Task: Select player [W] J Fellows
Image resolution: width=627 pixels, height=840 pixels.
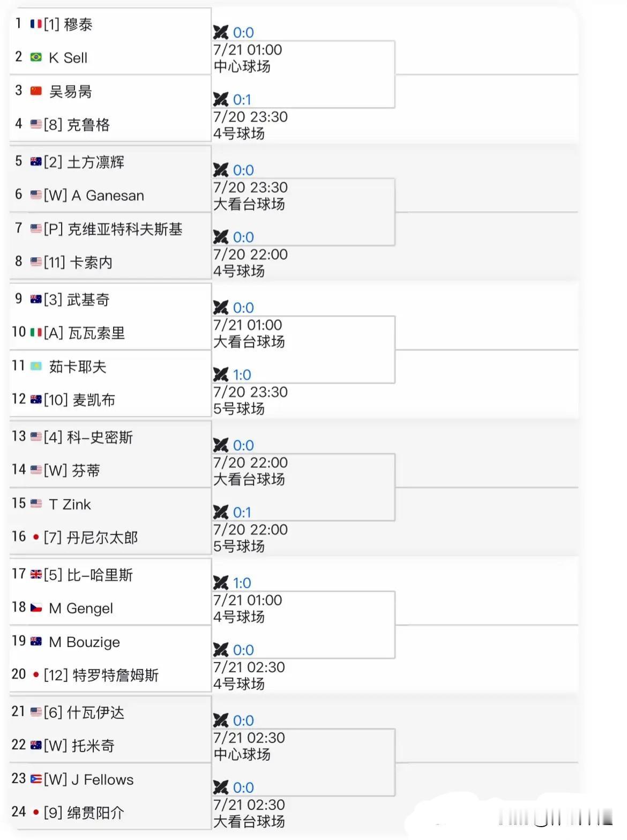Action: tap(89, 779)
